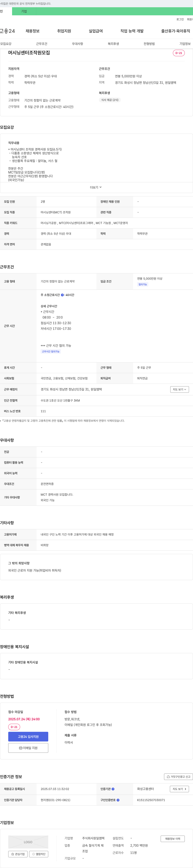193x868 pixels.
Task: Jump to 근무조건 section tab
Action: [42, 44]
